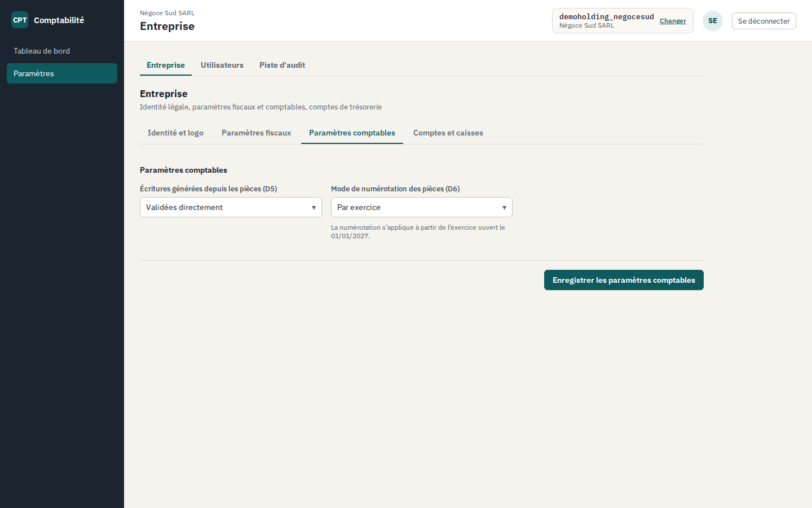This screenshot has height=508, width=812.
Task: Open the Validées directement combo box
Action: [231, 207]
